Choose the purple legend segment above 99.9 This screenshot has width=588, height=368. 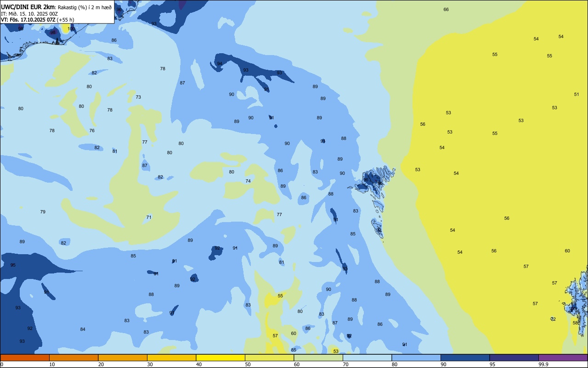pos(563,357)
